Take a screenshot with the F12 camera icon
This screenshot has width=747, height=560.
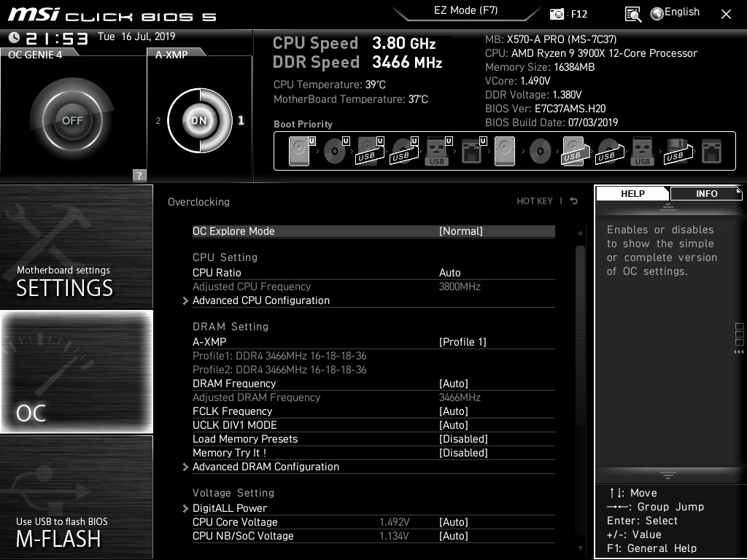coord(557,14)
